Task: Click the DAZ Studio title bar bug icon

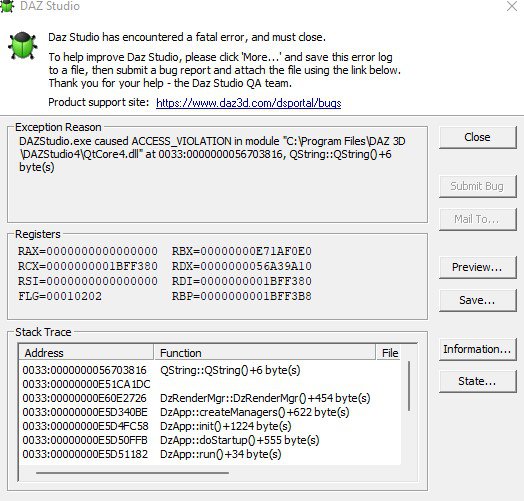Action: 7,6
